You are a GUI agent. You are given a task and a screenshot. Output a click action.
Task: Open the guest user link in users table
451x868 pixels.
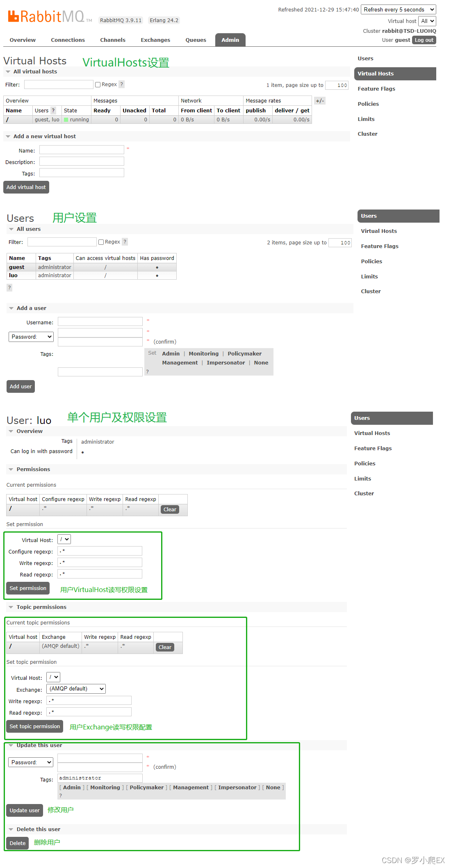click(x=17, y=267)
